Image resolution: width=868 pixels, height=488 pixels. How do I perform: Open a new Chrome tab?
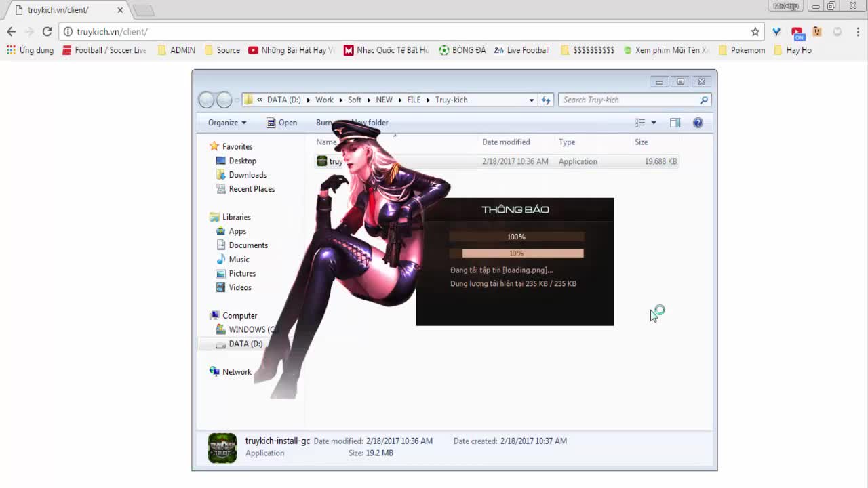(144, 10)
